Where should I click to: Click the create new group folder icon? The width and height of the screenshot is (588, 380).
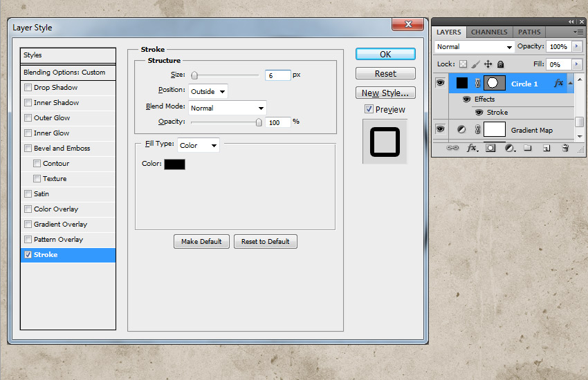(527, 148)
